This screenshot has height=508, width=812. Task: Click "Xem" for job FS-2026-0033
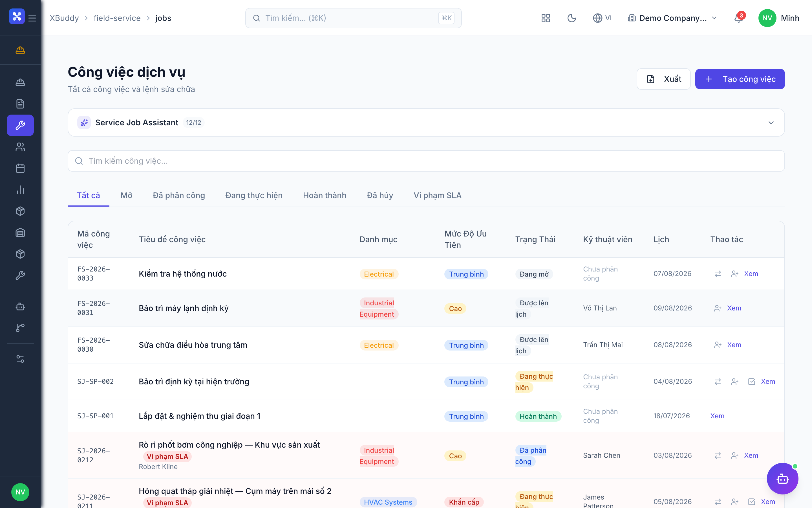coord(751,274)
